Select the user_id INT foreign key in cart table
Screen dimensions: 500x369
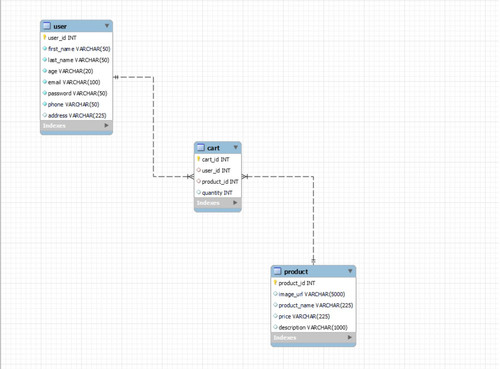pos(218,170)
